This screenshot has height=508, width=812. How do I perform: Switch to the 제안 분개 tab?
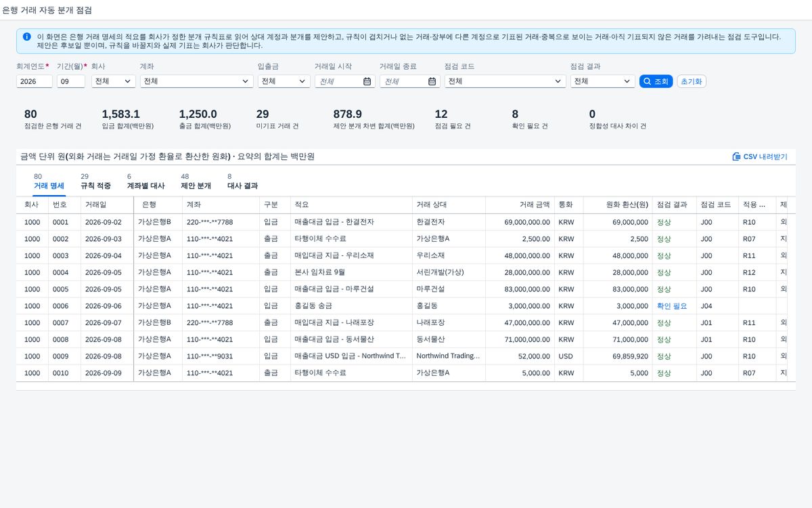coord(196,182)
